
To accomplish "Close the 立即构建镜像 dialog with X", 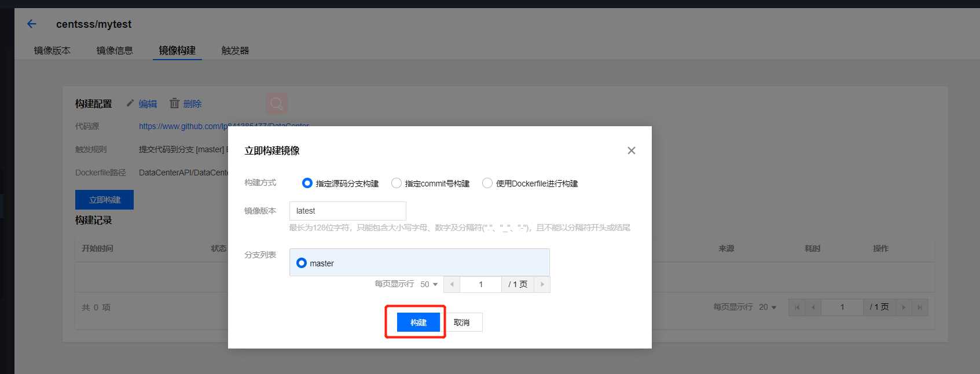I will click(632, 151).
